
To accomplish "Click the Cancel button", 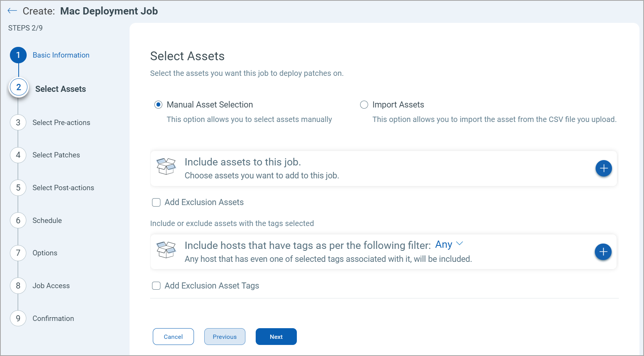I will coord(173,337).
